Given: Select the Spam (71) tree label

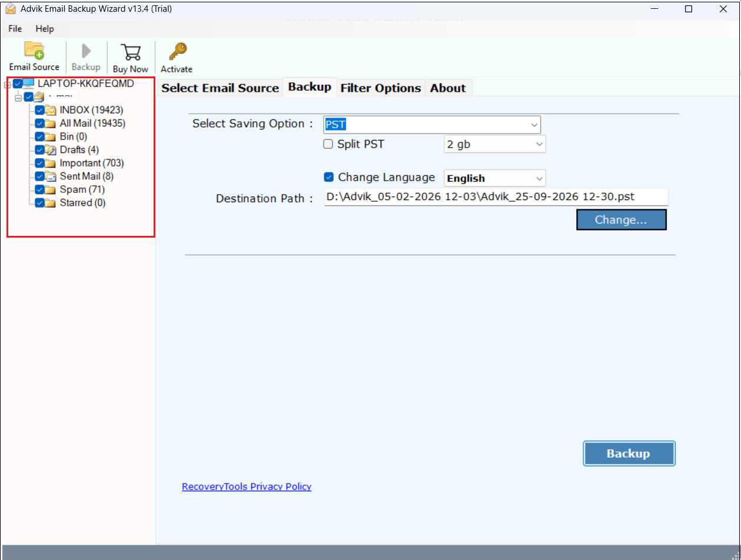Looking at the screenshot, I should [x=82, y=189].
